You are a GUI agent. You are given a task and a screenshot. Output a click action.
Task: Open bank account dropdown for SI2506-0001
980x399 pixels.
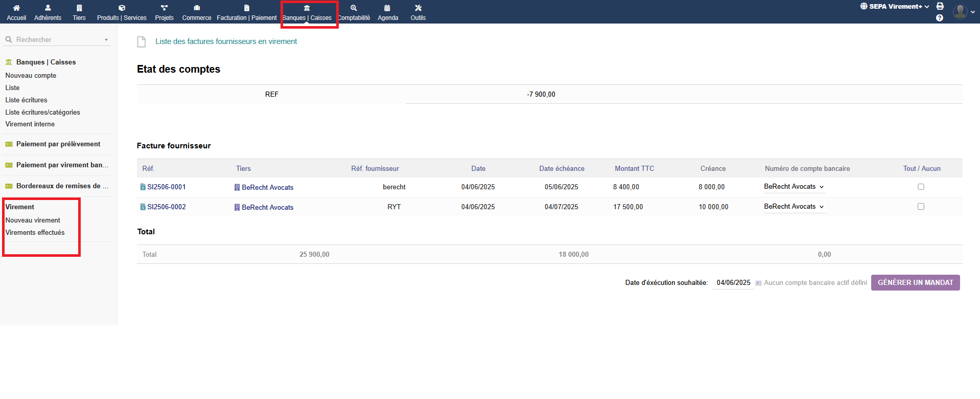point(794,187)
